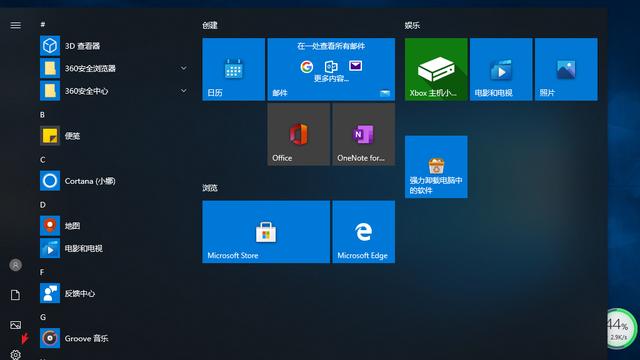Image resolution: width=640 pixels, height=360 pixels.
Task: Launch 便笺 sticky notes app
Action: pos(114,136)
